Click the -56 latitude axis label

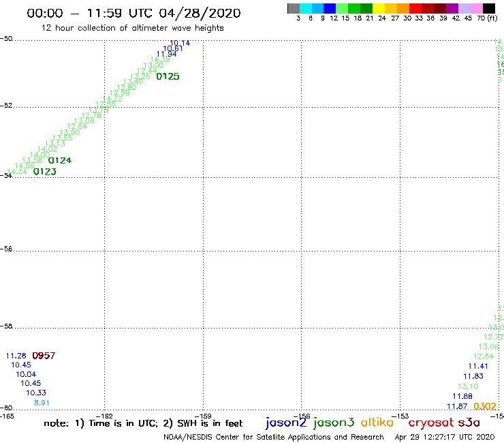click(6, 249)
